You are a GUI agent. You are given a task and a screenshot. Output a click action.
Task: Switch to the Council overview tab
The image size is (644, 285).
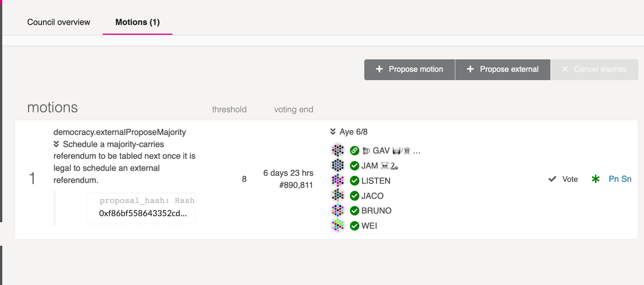(x=59, y=22)
